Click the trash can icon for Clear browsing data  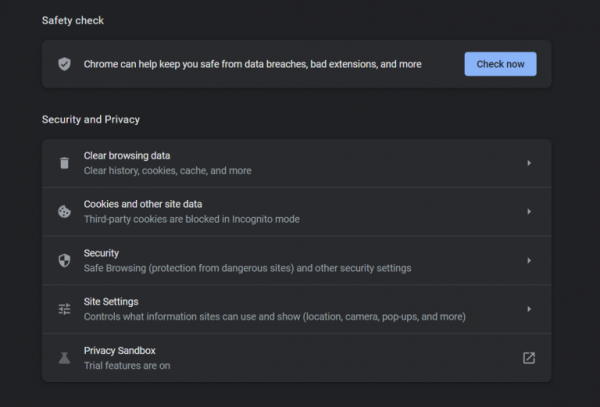pyautogui.click(x=64, y=163)
